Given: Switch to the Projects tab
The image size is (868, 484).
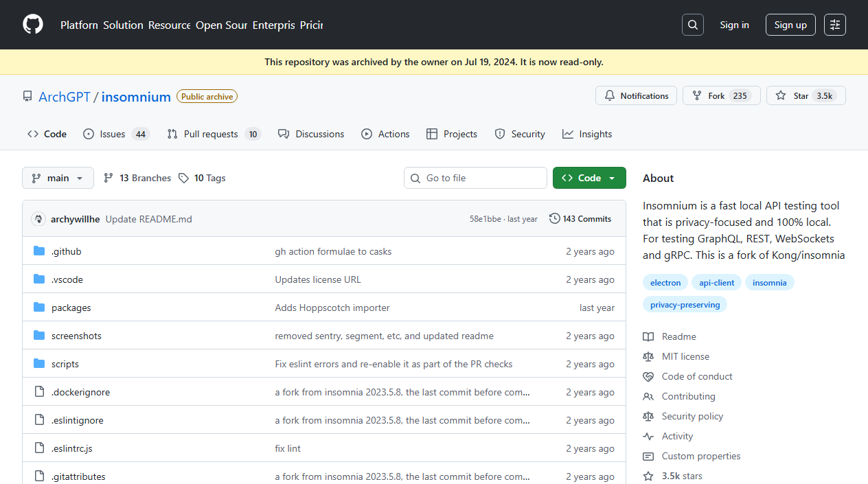Looking at the screenshot, I should (x=452, y=134).
